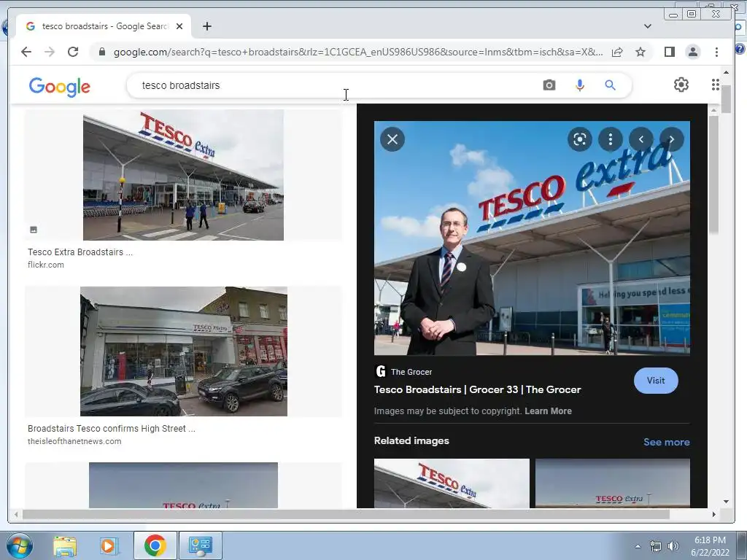Bookmark this page with the star

[x=640, y=52]
